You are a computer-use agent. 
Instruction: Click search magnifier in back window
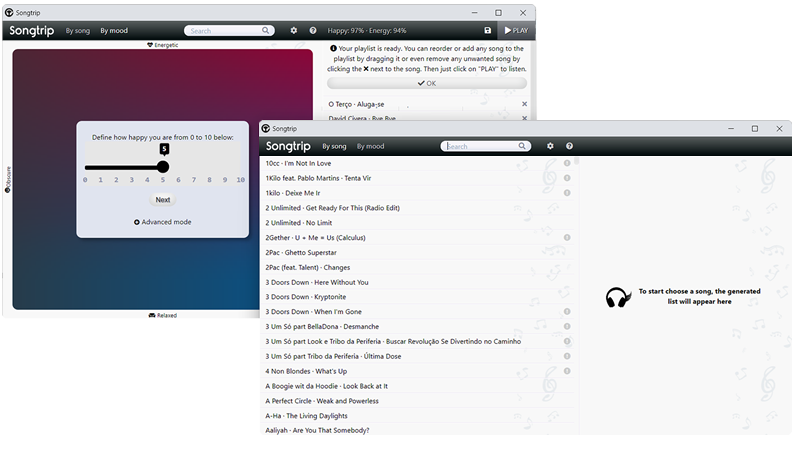265,31
